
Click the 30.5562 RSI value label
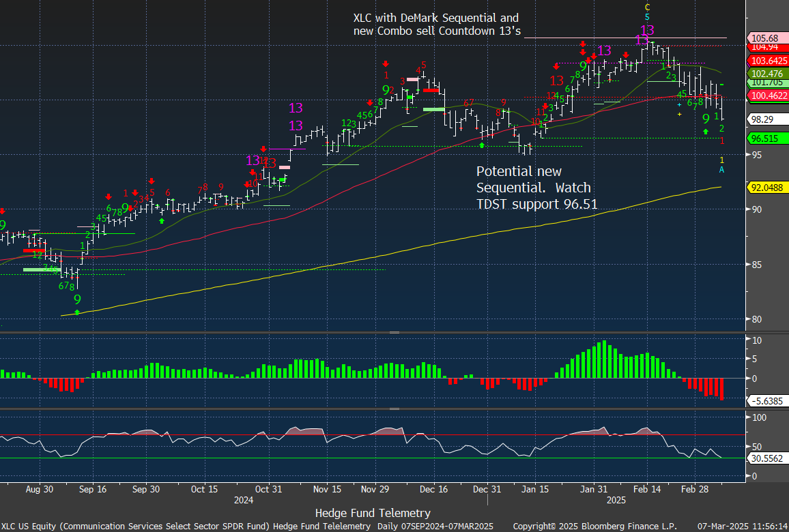(768, 458)
